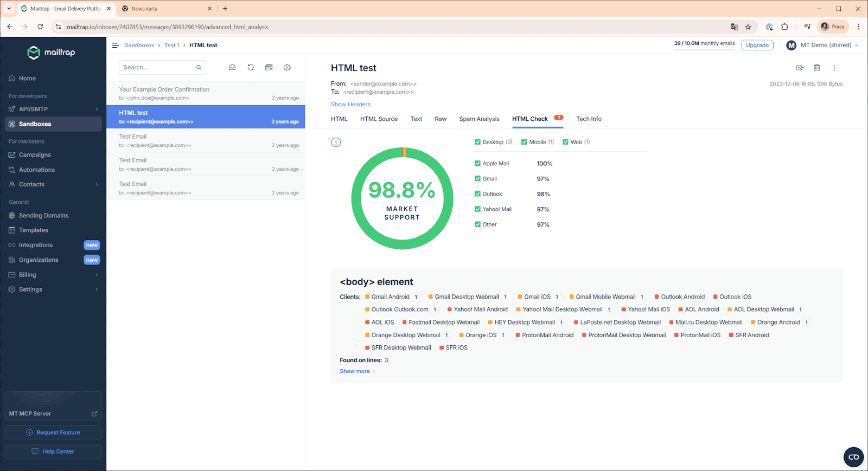
Task: Open the browser three-dot menu
Action: point(858,27)
